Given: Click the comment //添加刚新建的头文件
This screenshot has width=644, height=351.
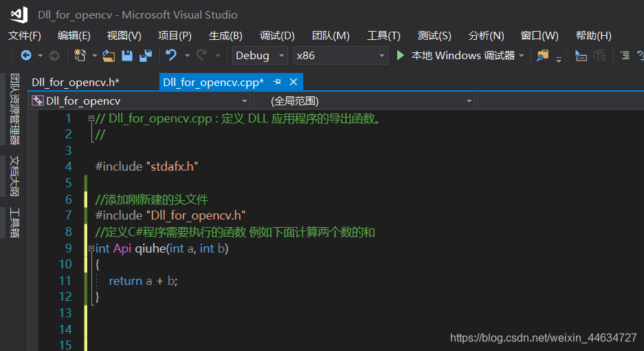Looking at the screenshot, I should (x=152, y=200).
